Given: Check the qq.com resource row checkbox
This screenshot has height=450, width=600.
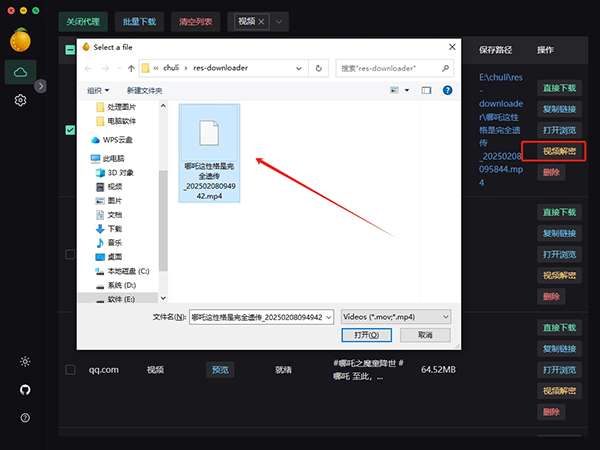Looking at the screenshot, I should pos(70,369).
